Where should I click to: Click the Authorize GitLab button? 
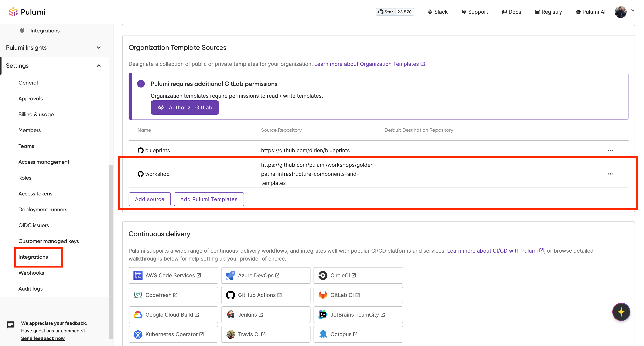click(x=185, y=108)
